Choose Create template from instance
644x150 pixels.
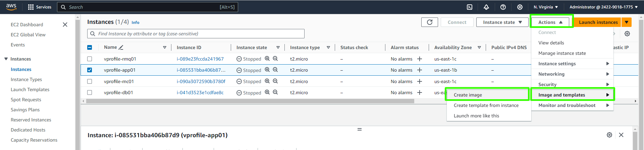click(489, 105)
